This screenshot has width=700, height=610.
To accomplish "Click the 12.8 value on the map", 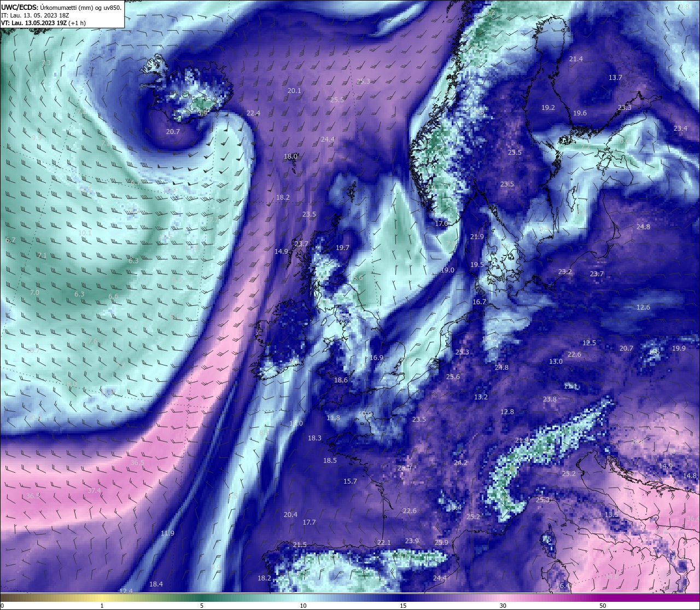I will [507, 412].
